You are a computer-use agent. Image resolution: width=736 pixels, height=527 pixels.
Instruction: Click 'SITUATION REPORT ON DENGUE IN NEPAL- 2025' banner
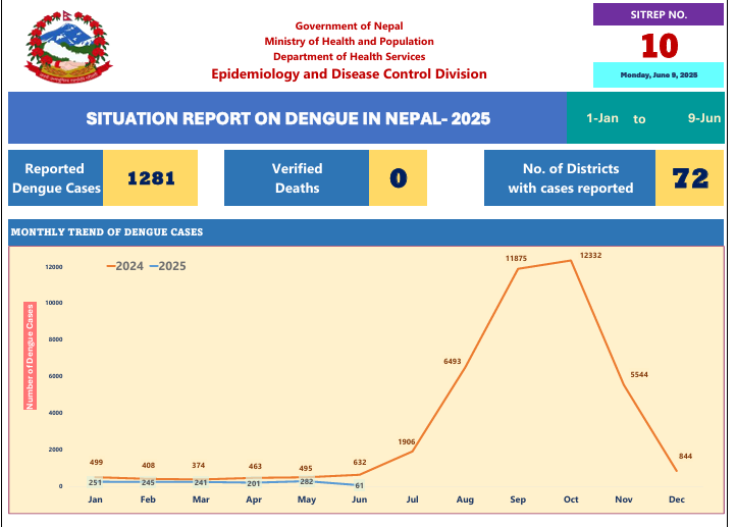pos(288,118)
